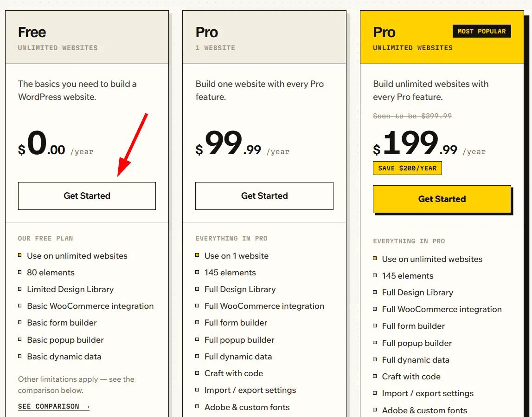532x417 pixels.
Task: Click the bullet next to 80 elements
Action: 19,272
